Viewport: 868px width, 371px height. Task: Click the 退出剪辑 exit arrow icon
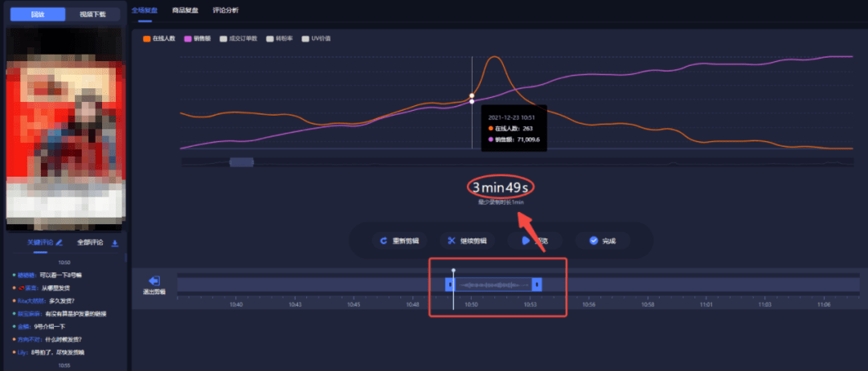[154, 281]
